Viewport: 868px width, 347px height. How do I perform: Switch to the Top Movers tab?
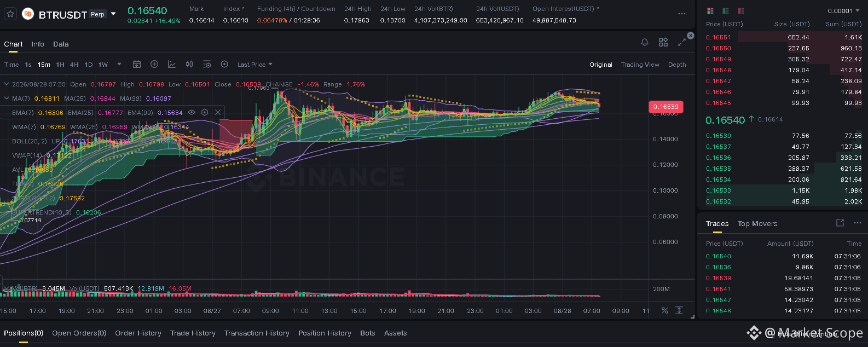coord(757,224)
